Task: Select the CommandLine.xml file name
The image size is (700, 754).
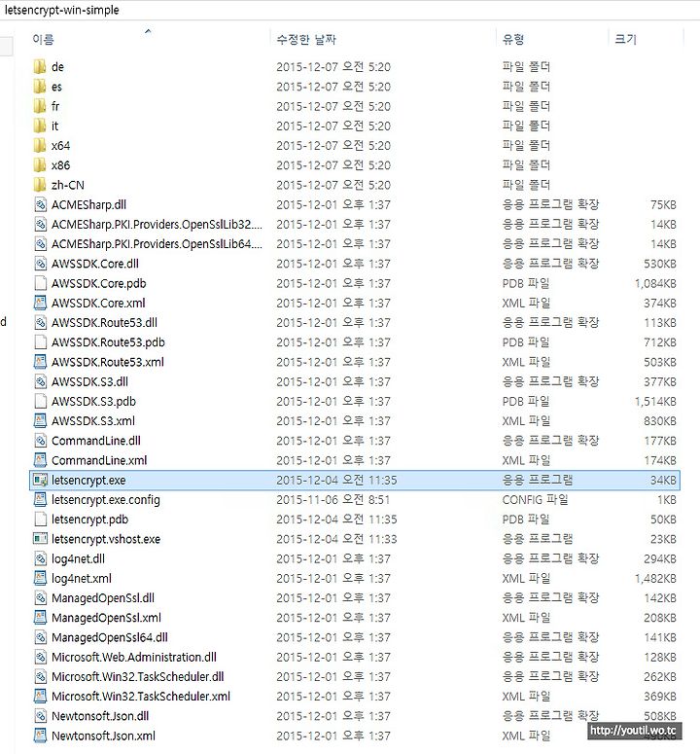Action: (99, 461)
